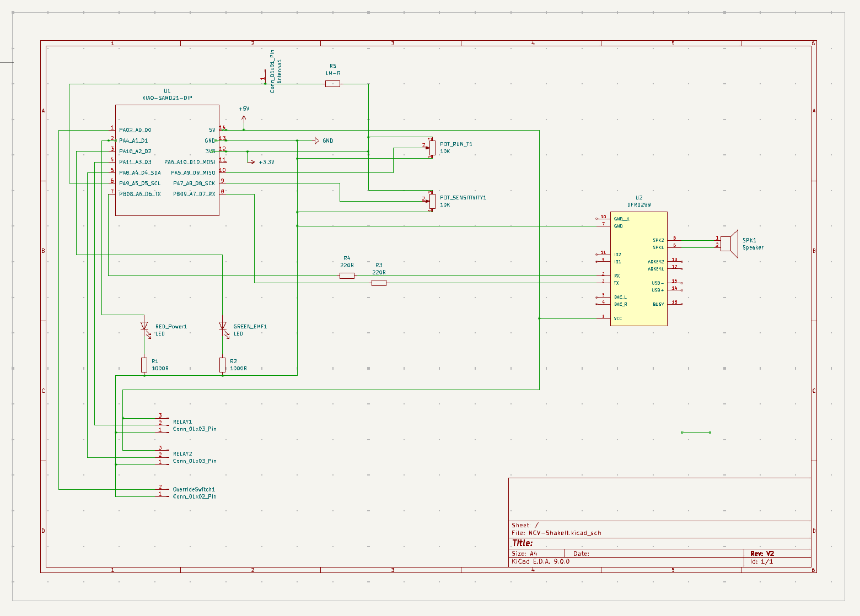This screenshot has height=616, width=860.
Task: Select the POT_RUN_T1 potentiometer symbol
Action: click(432, 148)
